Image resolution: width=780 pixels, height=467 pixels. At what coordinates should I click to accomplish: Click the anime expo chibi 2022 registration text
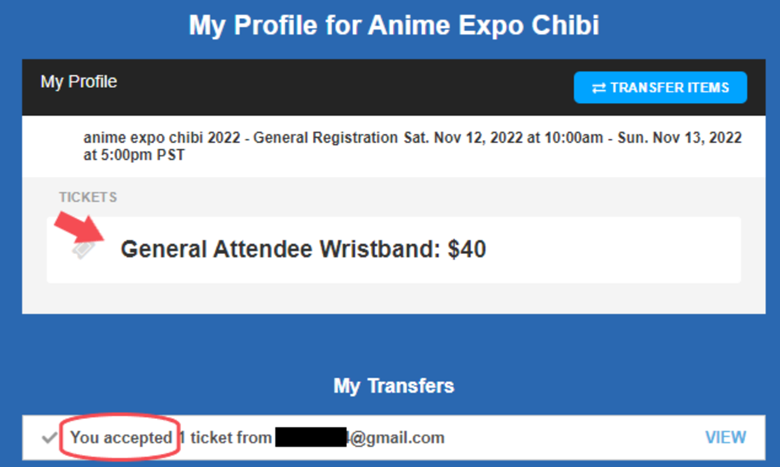coord(241,137)
